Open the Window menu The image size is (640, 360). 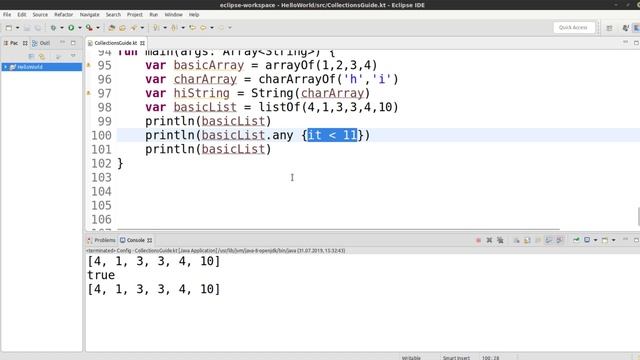(x=173, y=15)
